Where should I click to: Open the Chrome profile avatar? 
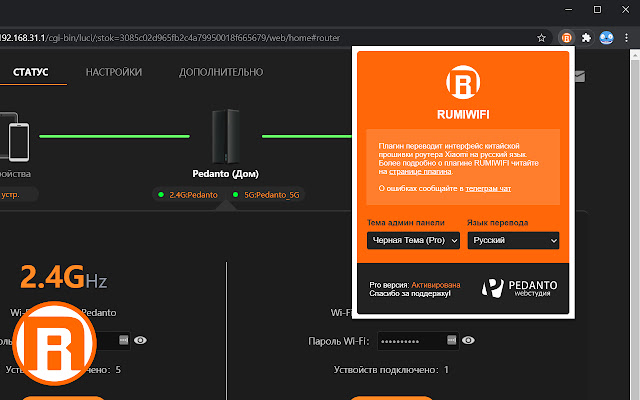click(606, 38)
